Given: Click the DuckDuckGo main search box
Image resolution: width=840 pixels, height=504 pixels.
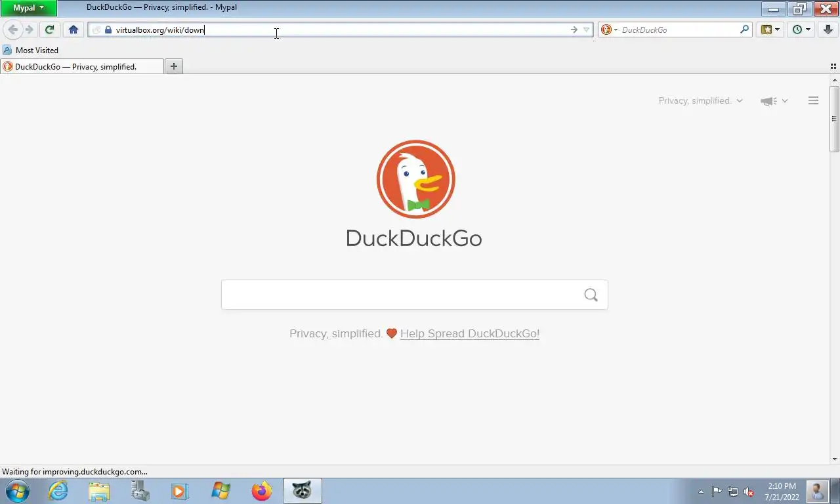Looking at the screenshot, I should click(x=414, y=295).
